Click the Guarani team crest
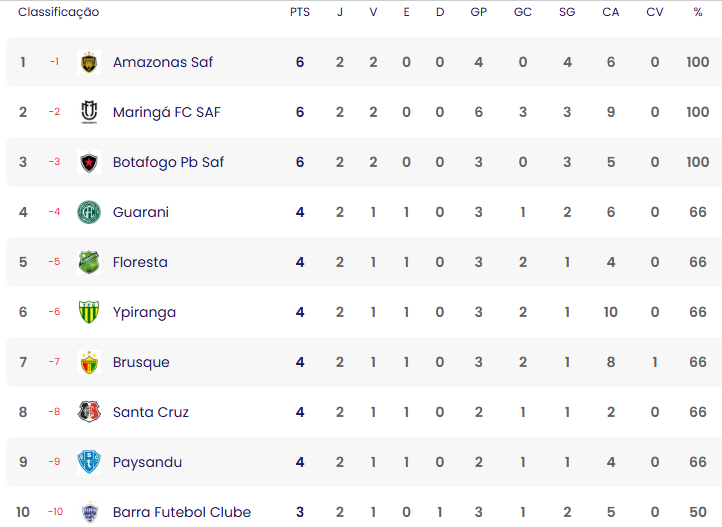Image resolution: width=722 pixels, height=527 pixels. coord(89,212)
